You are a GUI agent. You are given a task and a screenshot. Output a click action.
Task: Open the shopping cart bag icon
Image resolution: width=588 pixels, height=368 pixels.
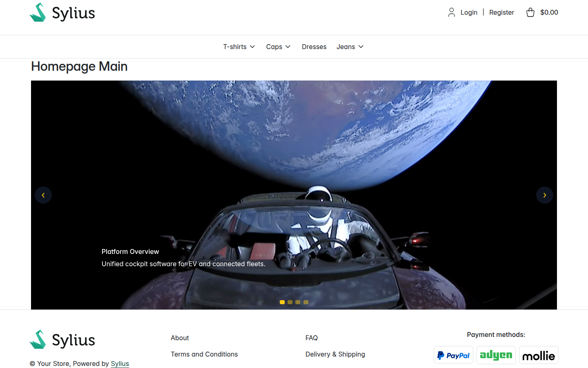click(x=530, y=12)
